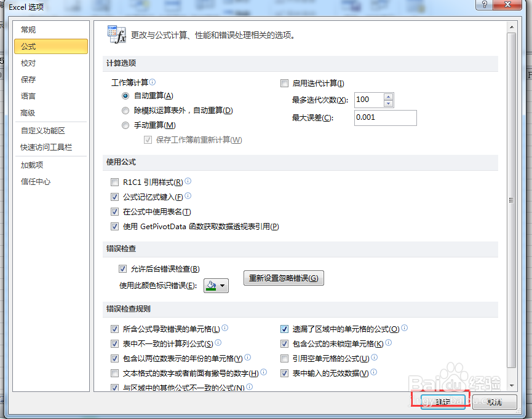Click scrollbar down arrow in options pane
Screen dimensions: 532x419
click(x=512, y=385)
